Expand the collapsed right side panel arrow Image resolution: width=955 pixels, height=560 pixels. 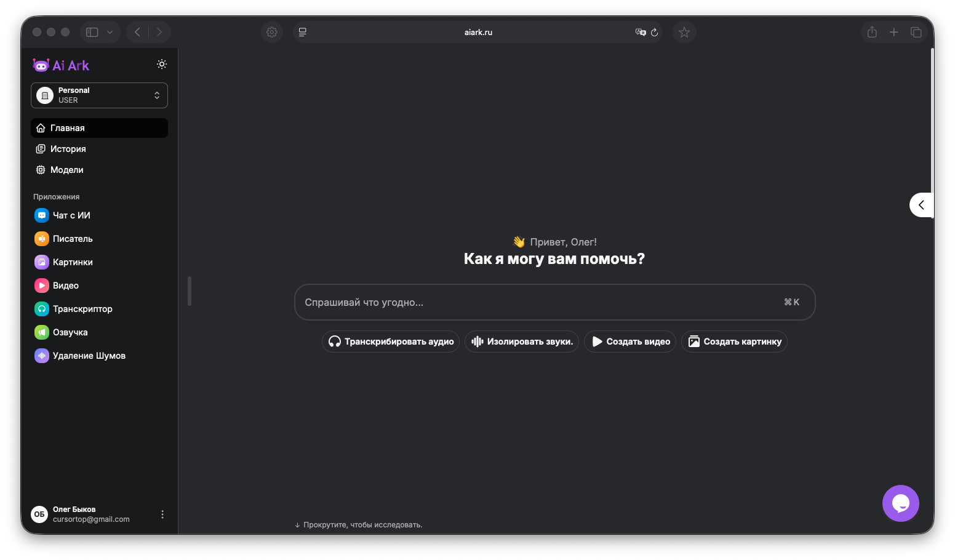(921, 205)
